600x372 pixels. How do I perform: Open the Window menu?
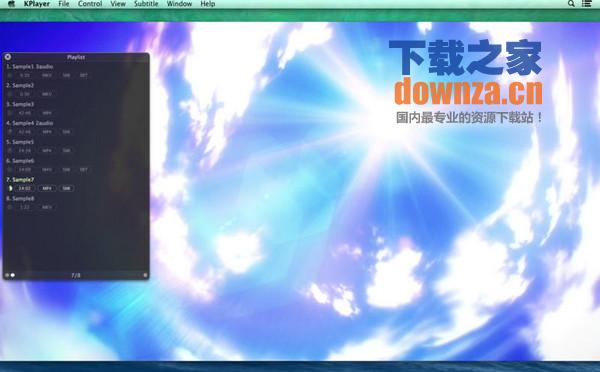coord(179,4)
